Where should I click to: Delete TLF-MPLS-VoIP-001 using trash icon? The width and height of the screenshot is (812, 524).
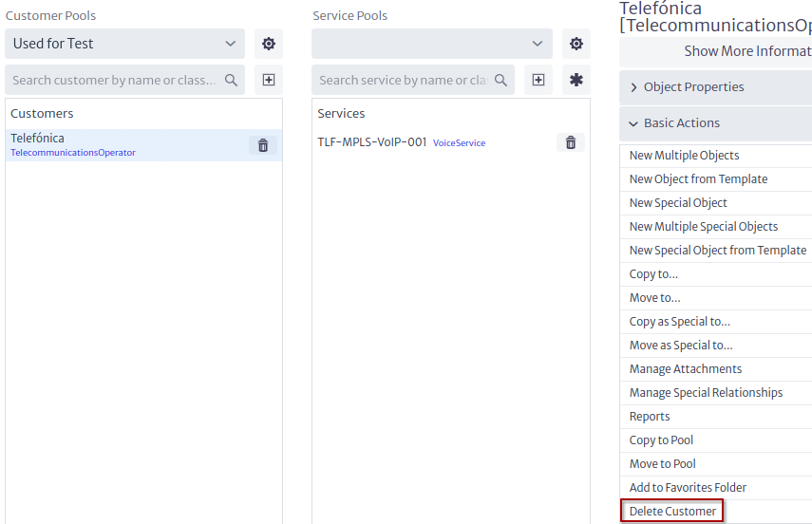pos(571,142)
